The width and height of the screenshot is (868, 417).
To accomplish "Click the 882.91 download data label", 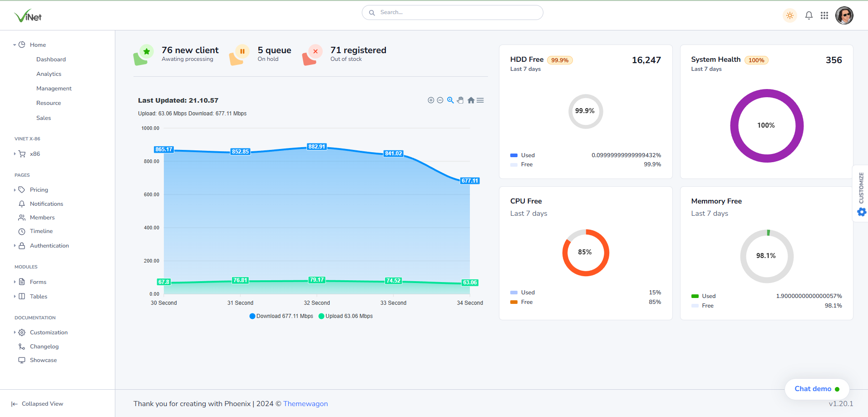I will (x=317, y=147).
